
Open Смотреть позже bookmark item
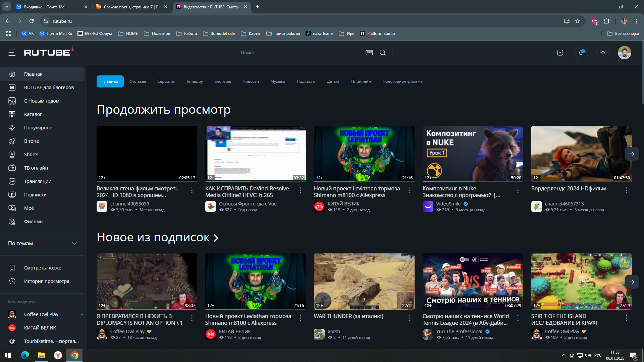point(43,268)
